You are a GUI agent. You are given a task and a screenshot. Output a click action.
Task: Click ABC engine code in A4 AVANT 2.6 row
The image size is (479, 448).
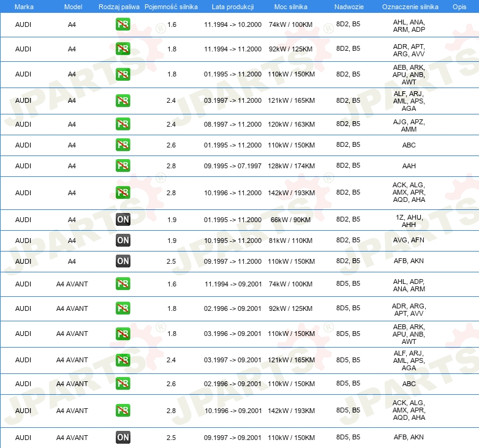[x=409, y=384]
